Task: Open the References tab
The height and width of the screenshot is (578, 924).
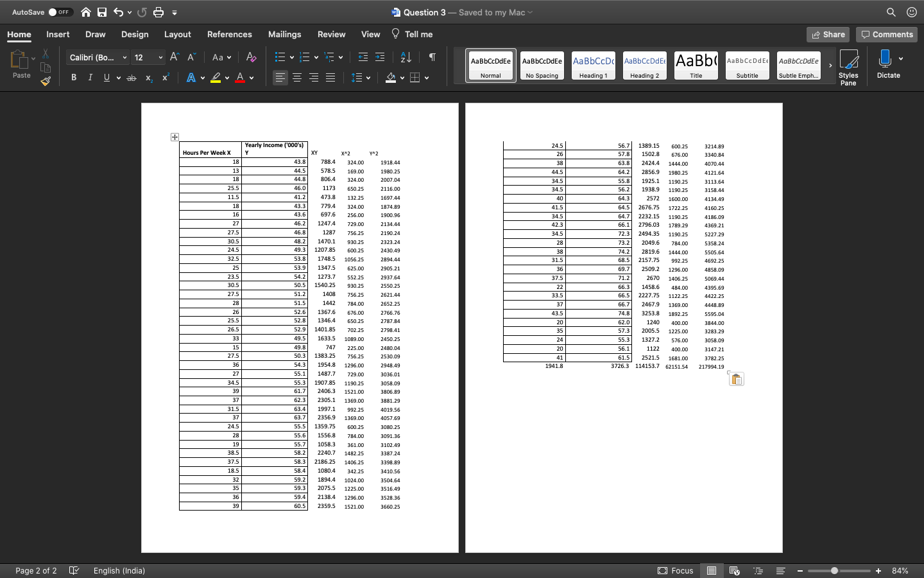Action: tap(229, 34)
